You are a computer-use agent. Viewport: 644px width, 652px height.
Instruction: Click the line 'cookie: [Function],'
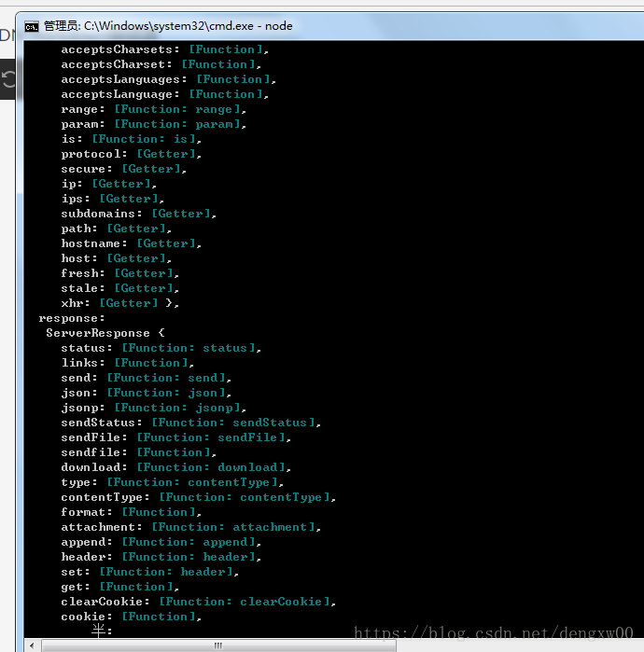click(x=131, y=617)
